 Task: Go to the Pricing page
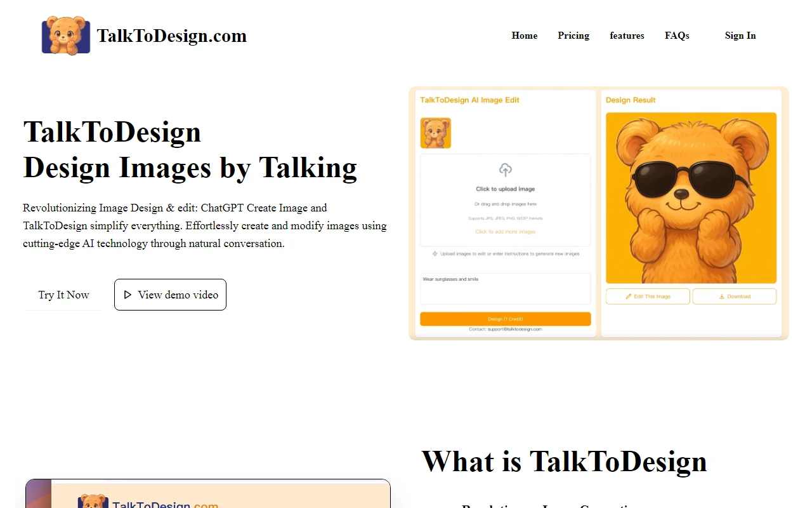click(573, 36)
